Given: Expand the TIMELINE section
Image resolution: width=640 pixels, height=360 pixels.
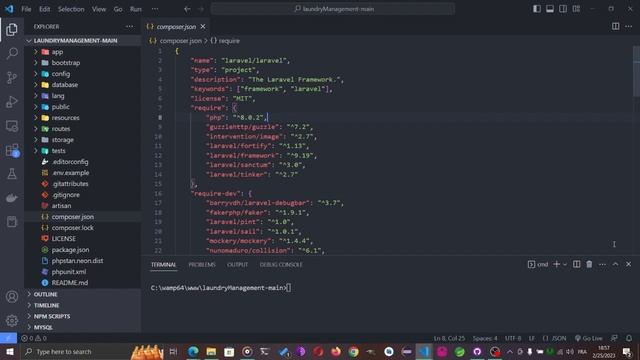Looking at the screenshot, I should [46, 305].
